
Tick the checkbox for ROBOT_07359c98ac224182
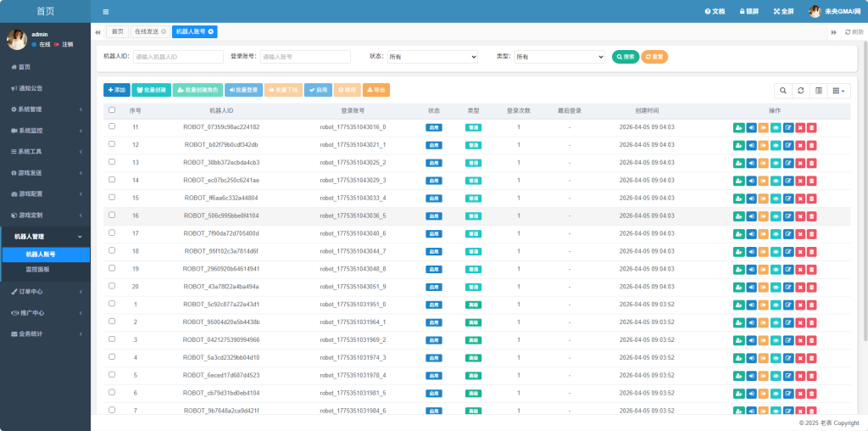coord(112,126)
